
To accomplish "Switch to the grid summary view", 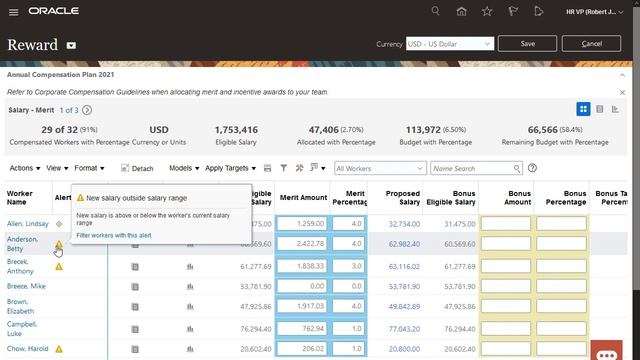I will tap(583, 109).
